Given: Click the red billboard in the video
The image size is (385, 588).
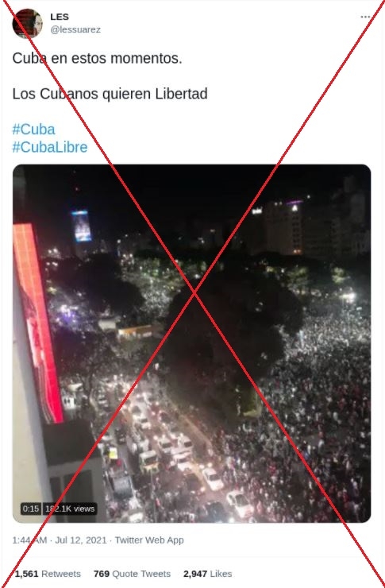Looking at the screenshot, I should point(38,323).
